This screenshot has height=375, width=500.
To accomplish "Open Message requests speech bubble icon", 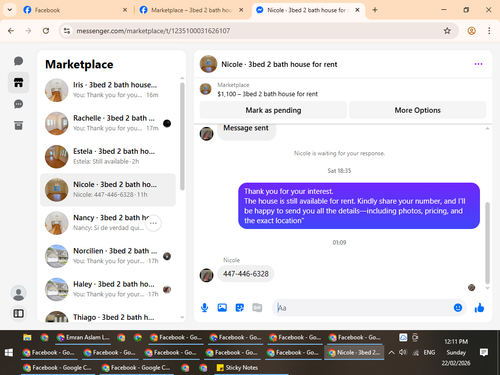I will pyautogui.click(x=18, y=104).
